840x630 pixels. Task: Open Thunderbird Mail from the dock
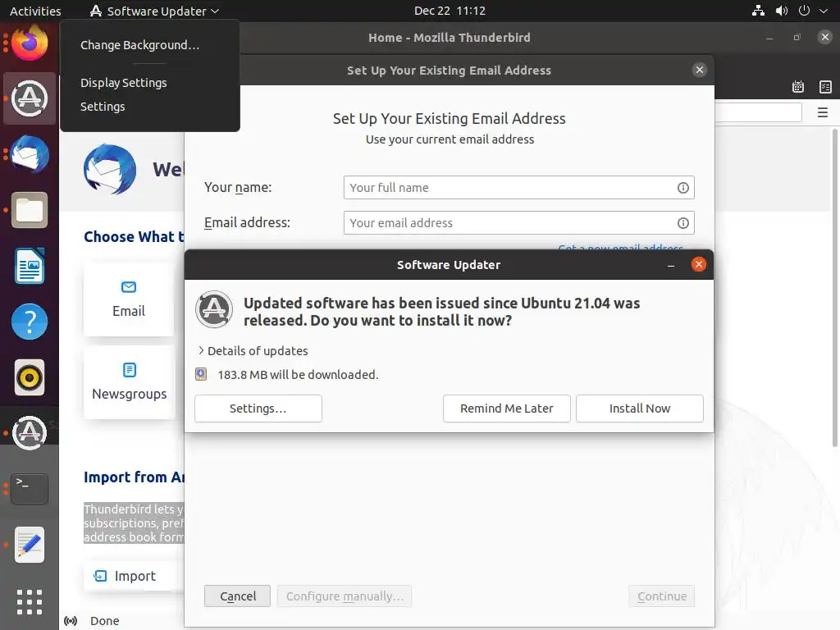click(x=30, y=154)
